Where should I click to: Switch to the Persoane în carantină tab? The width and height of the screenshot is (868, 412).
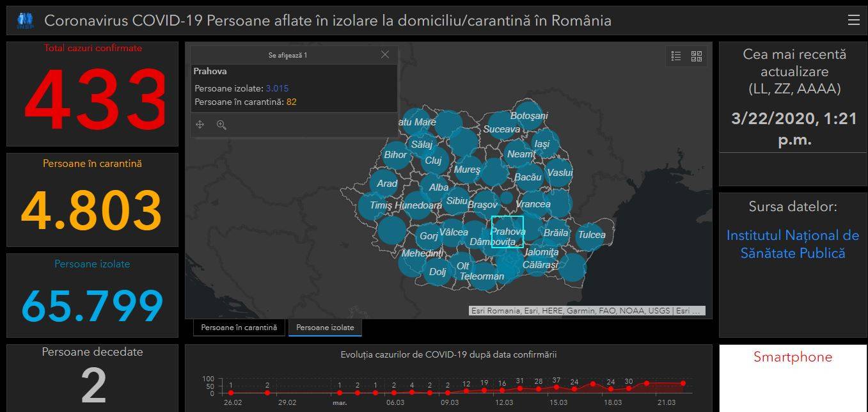point(239,327)
